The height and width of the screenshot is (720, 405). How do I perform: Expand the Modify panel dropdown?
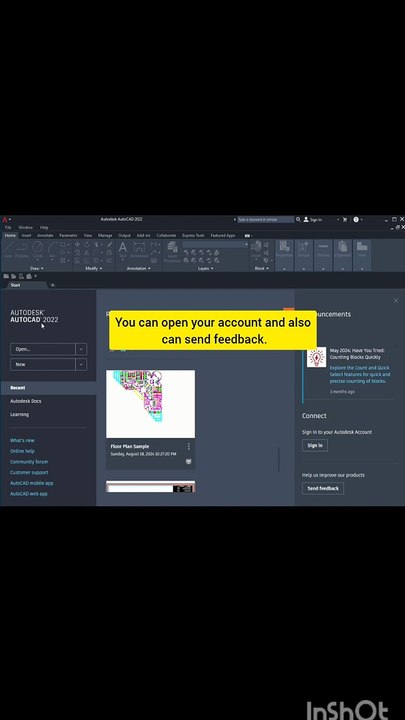click(94, 268)
